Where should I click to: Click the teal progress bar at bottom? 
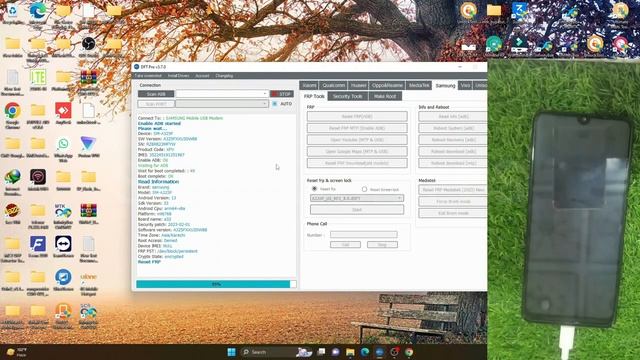216,284
